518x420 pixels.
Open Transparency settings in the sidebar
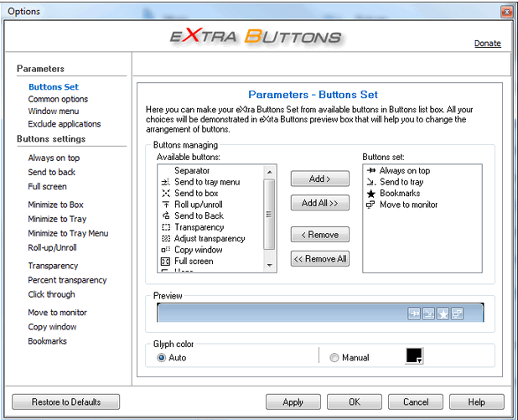(x=53, y=266)
